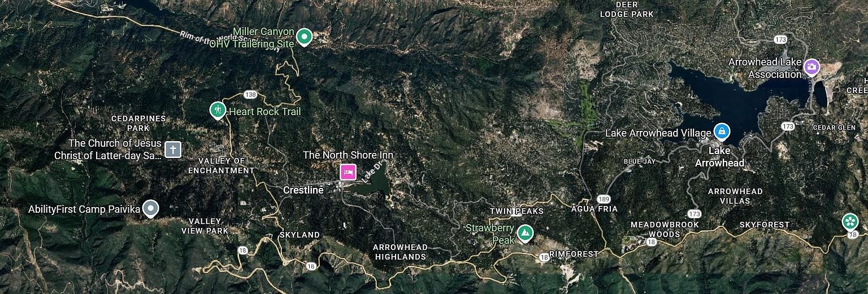Screen dimensions: 868x294
Task: Click the Heart Rock Trail label
Action: click(x=264, y=112)
